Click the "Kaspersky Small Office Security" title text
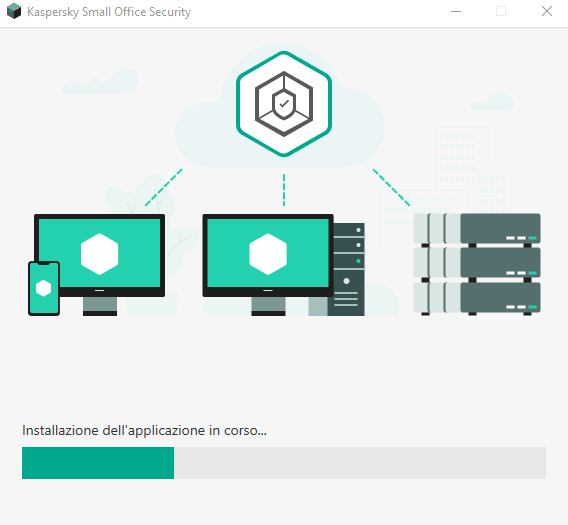Image resolution: width=568 pixels, height=525 pixels. click(x=109, y=12)
